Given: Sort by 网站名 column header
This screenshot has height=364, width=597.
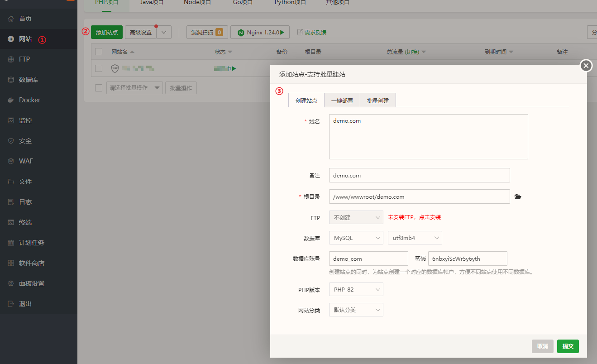Looking at the screenshot, I should pyautogui.click(x=123, y=52).
